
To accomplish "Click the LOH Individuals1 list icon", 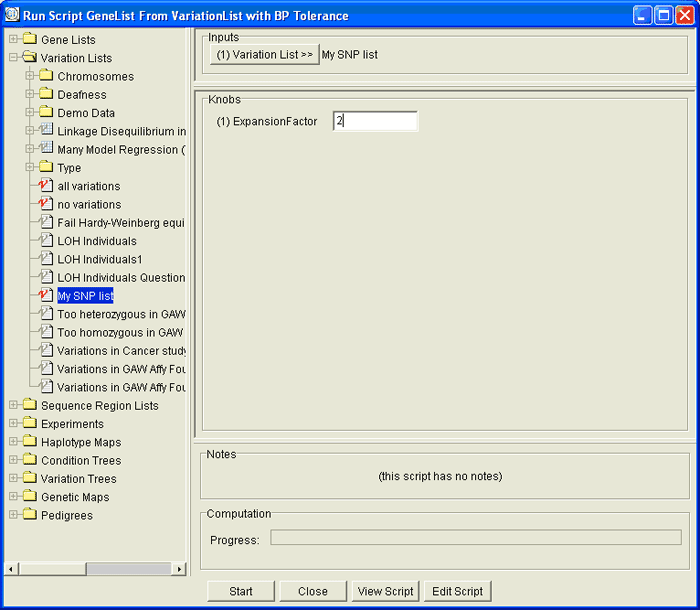I will point(45,259).
